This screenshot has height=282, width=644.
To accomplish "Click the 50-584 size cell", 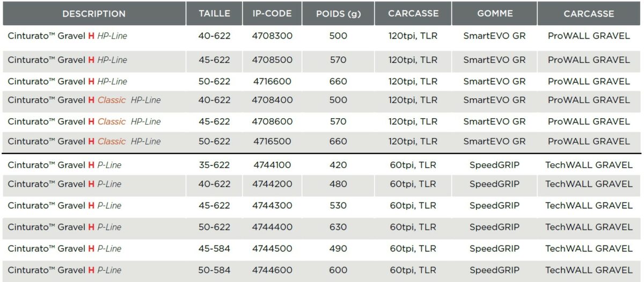I will 214,270.
